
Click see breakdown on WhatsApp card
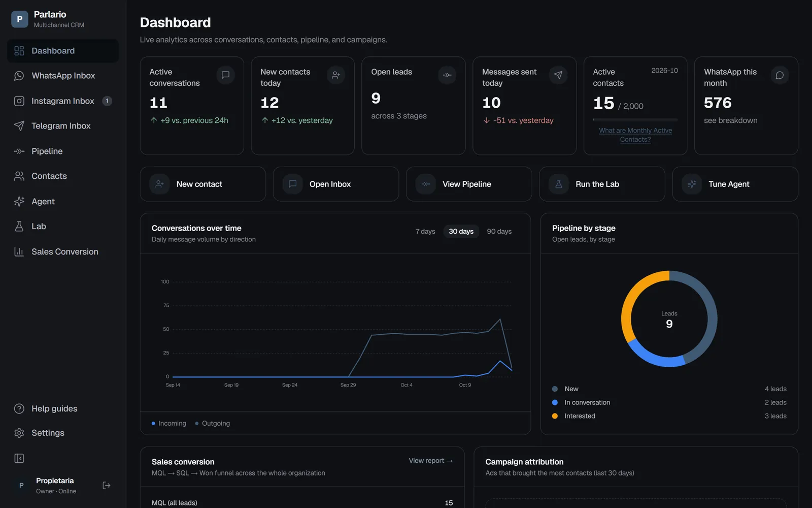click(x=730, y=120)
